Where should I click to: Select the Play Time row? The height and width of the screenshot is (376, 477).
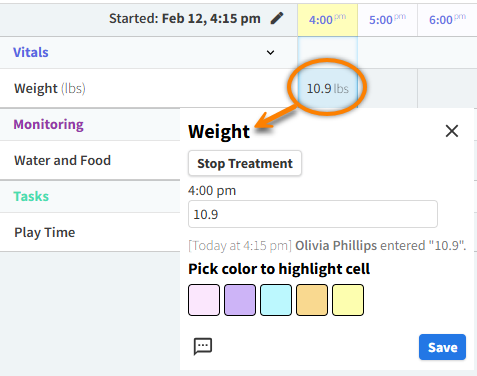coord(90,232)
